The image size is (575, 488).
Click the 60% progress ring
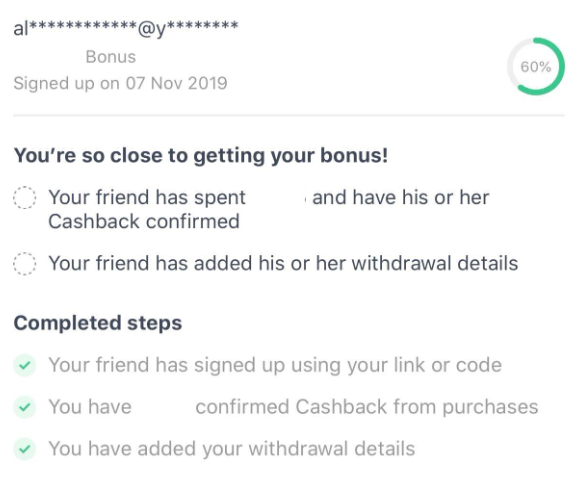coord(536,66)
